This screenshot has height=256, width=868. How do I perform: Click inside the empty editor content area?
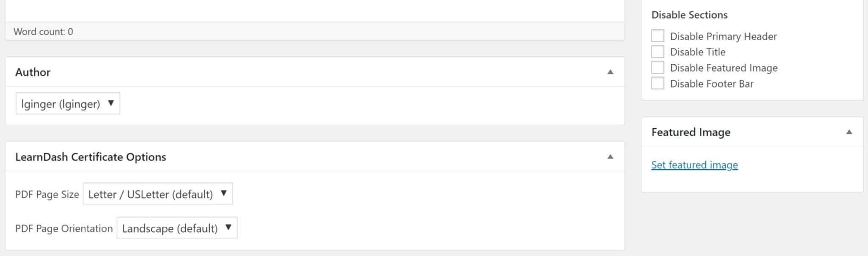314,10
